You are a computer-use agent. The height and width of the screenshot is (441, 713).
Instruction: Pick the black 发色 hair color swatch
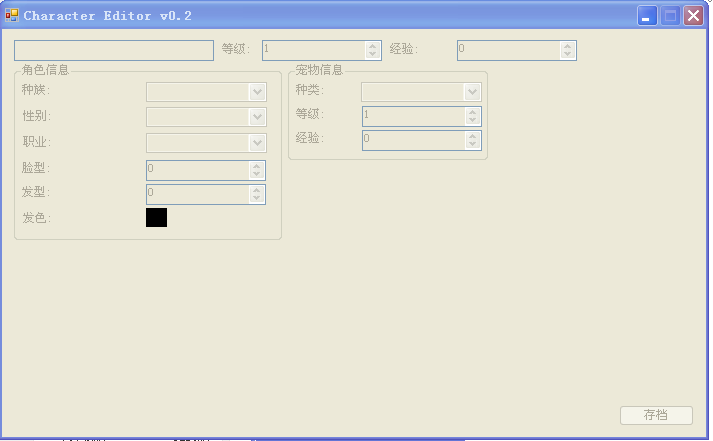[x=156, y=217]
